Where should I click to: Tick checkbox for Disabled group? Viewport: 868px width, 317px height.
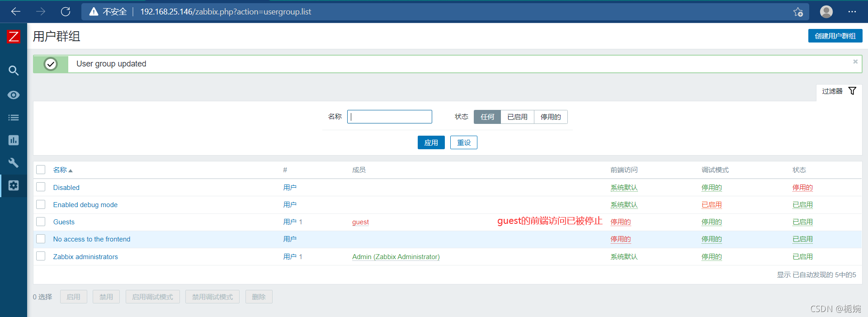pos(41,187)
